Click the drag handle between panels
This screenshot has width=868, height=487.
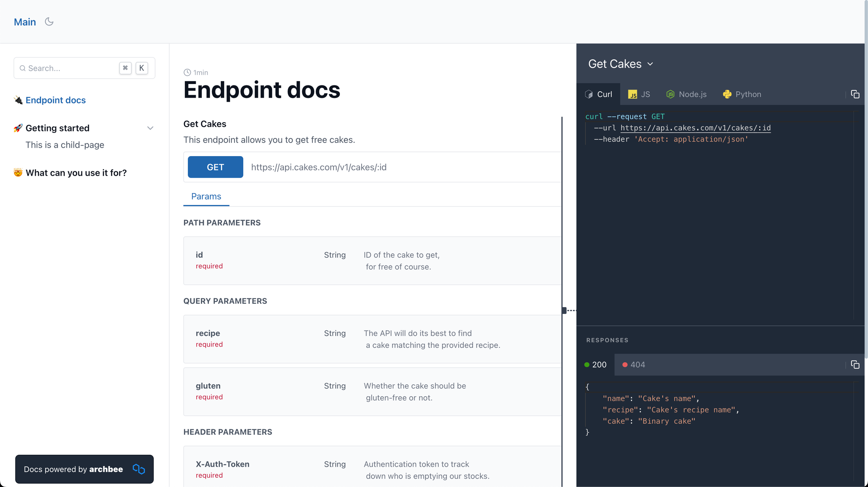(x=565, y=311)
